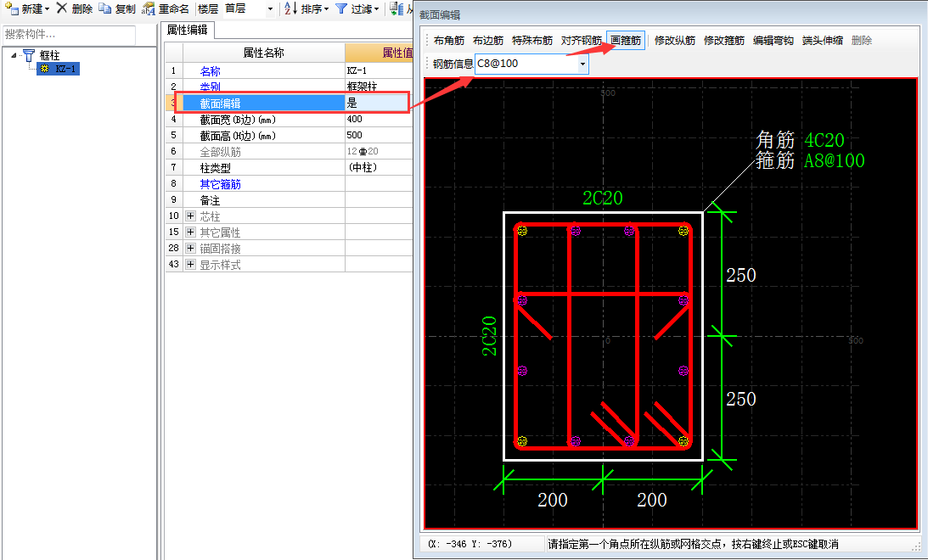Select the 修改纵筋 tool

point(675,40)
